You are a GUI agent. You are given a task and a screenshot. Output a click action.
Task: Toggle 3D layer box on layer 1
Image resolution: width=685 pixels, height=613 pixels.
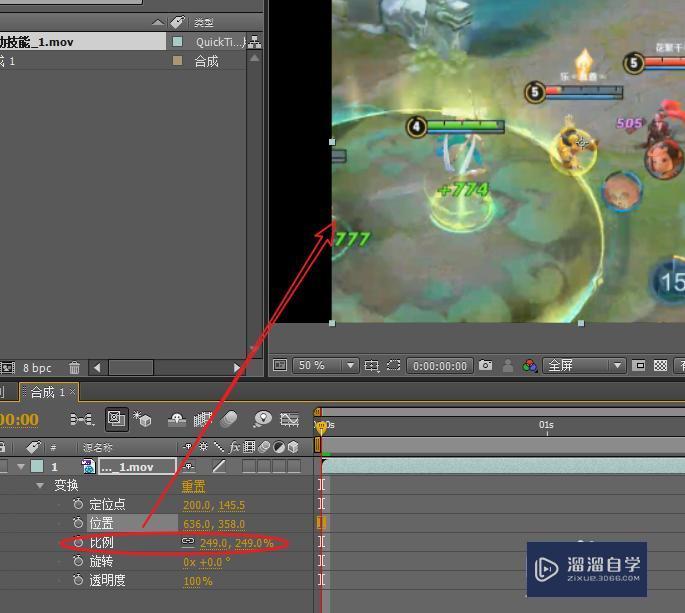point(294,467)
